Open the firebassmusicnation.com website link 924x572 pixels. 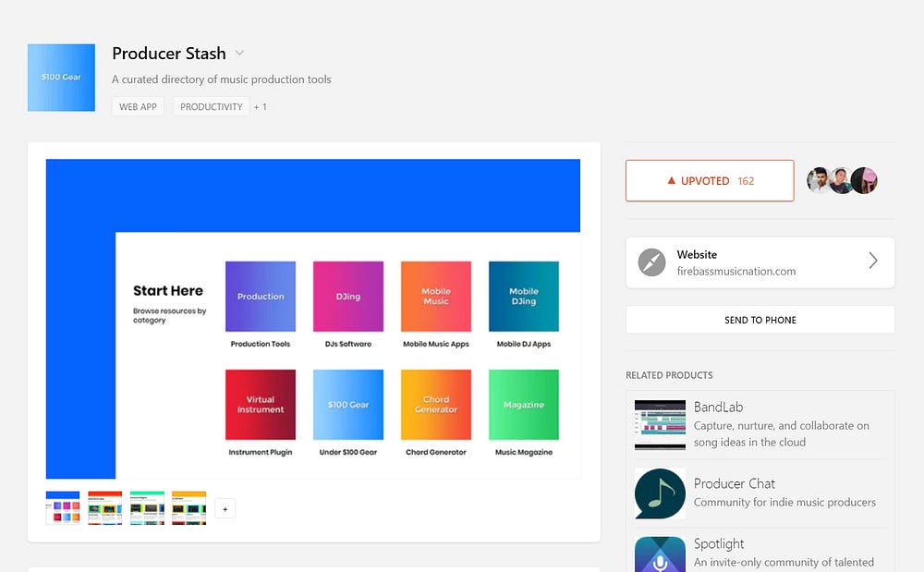[736, 271]
